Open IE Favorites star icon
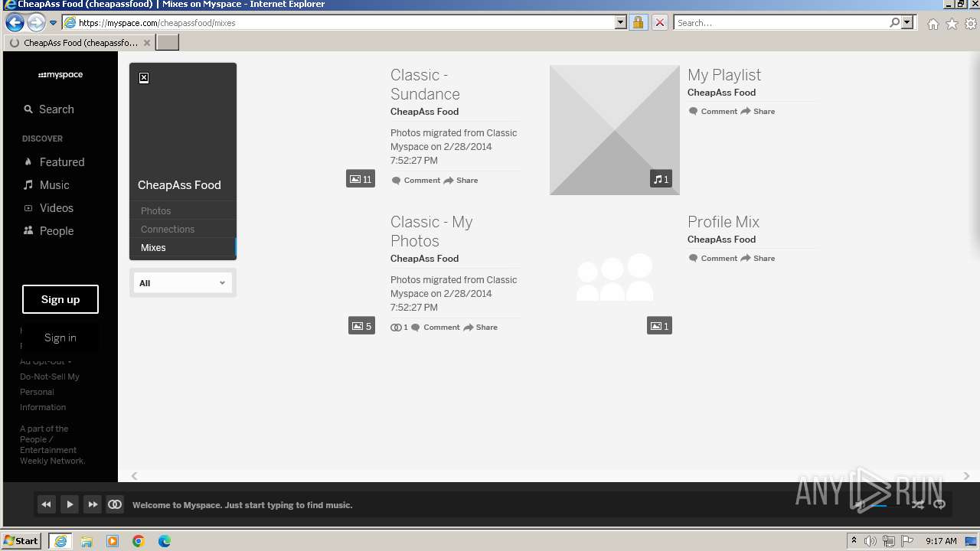 pos(952,24)
